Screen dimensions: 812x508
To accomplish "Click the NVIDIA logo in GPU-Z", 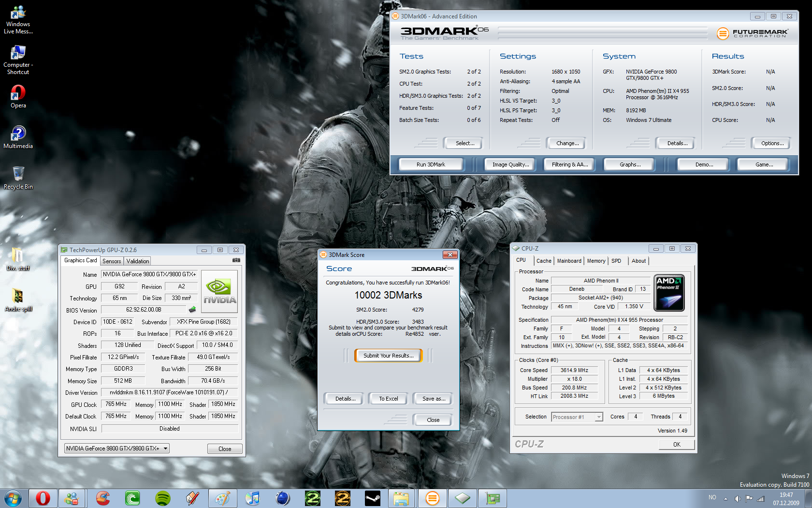I will 219,291.
